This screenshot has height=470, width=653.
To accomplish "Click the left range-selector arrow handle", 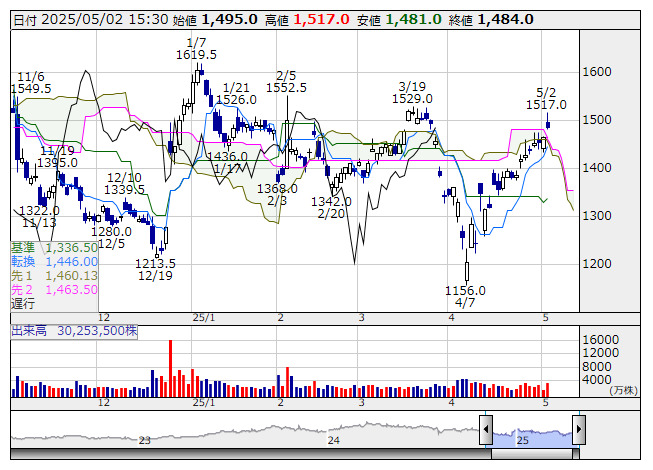I will [x=486, y=430].
